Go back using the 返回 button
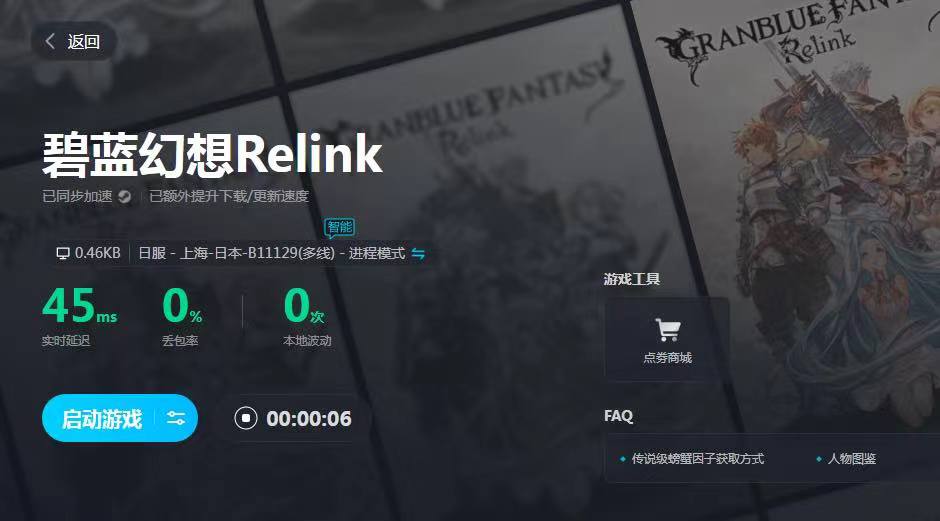The width and height of the screenshot is (940, 521). (74, 41)
